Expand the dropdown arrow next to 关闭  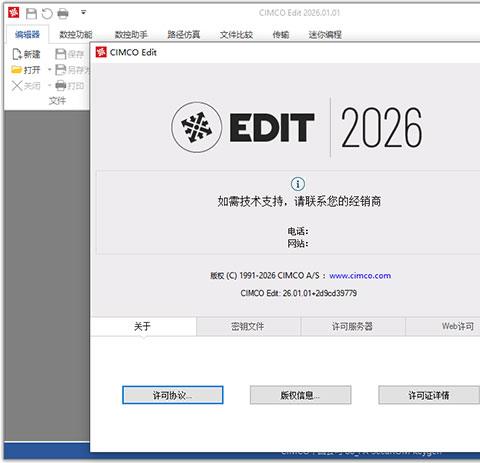tap(49, 86)
